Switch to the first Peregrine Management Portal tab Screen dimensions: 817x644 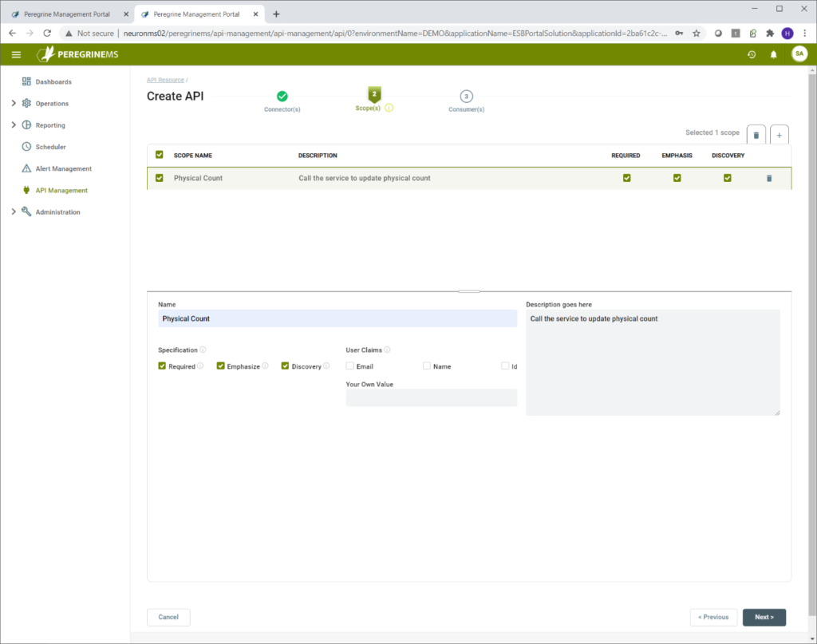[67, 14]
